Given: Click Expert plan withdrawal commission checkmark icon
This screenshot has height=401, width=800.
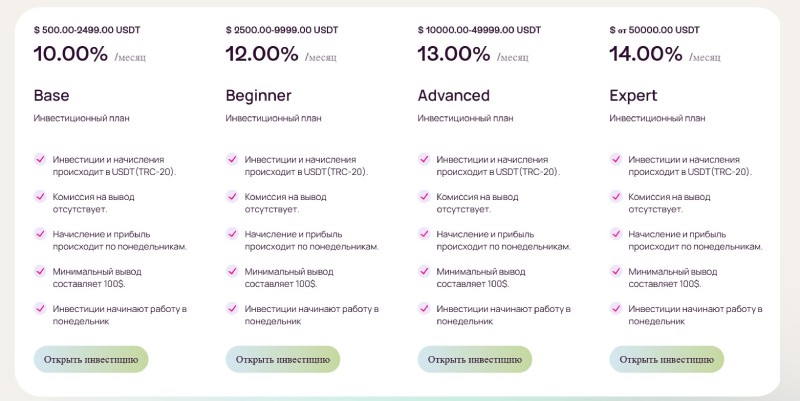Looking at the screenshot, I should tap(616, 196).
